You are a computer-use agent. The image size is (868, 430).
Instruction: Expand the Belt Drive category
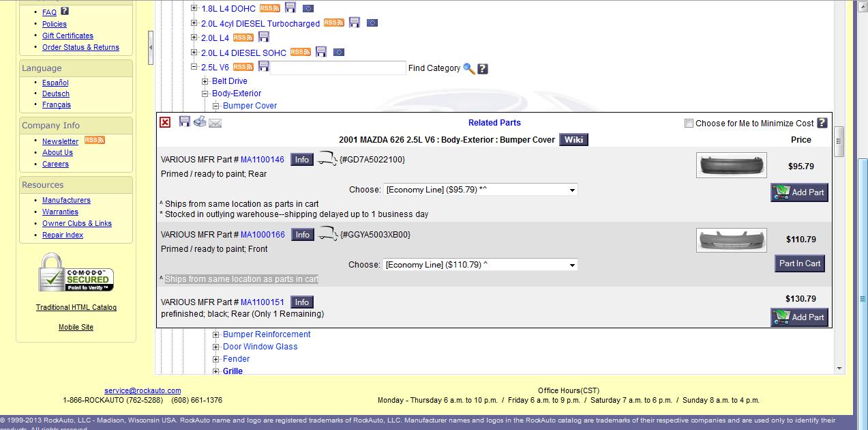coord(205,81)
